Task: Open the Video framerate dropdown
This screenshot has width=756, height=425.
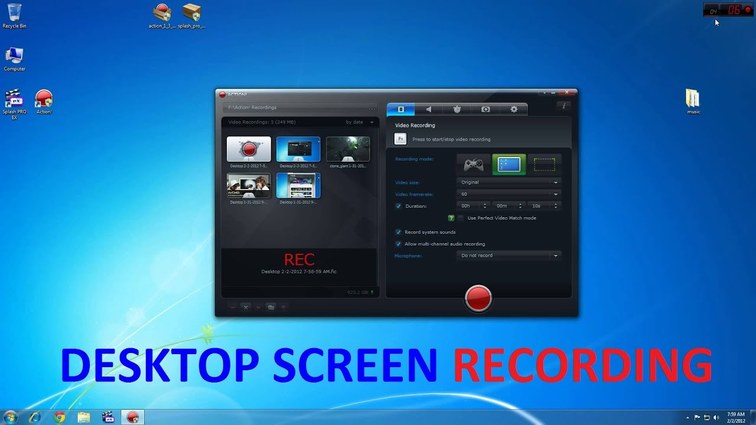Action: click(x=509, y=194)
